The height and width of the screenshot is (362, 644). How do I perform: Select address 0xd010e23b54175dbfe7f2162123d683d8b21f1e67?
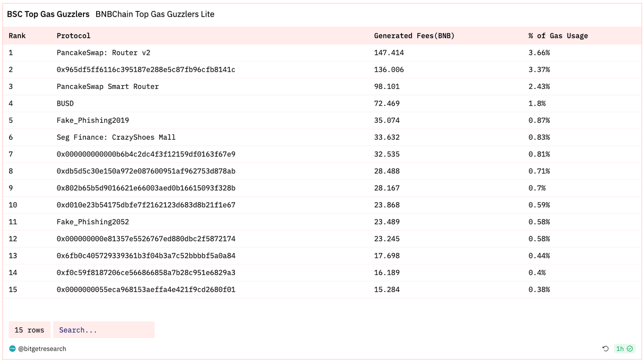[x=146, y=205]
